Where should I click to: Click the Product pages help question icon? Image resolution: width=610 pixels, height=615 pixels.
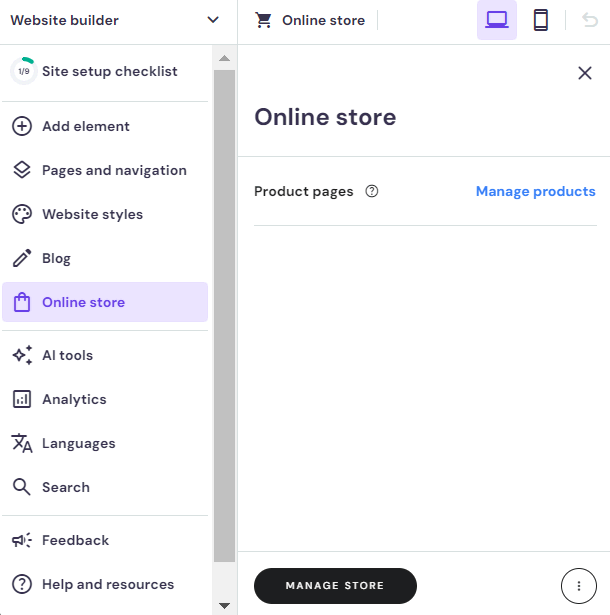pyautogui.click(x=371, y=191)
